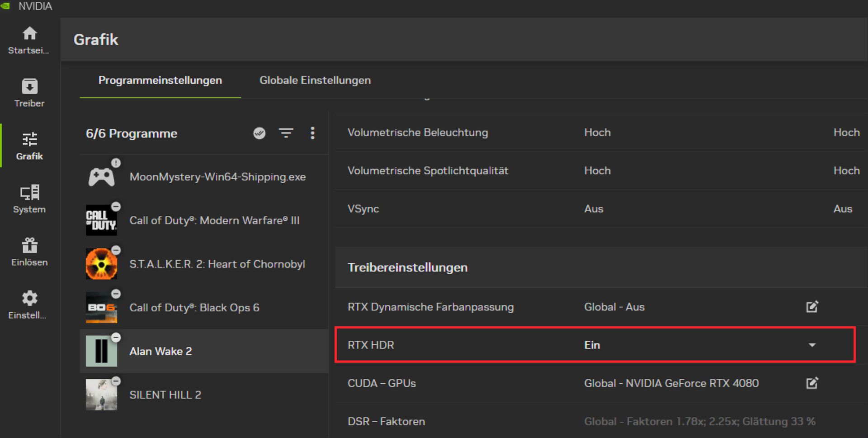Screen dimensions: 868x438
Task: Select MoonMystery-Win64-Shipping.exe from the list
Action: [x=217, y=177]
